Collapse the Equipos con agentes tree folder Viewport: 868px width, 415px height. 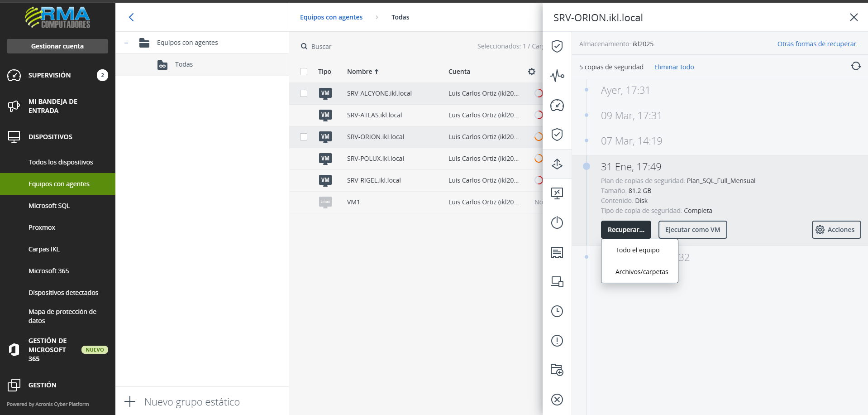126,43
